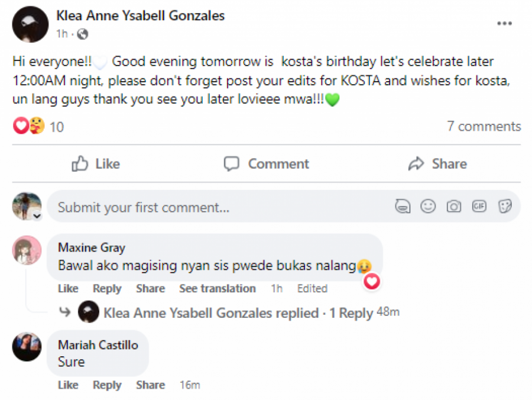Like Maxine Gray's comment

tap(68, 289)
